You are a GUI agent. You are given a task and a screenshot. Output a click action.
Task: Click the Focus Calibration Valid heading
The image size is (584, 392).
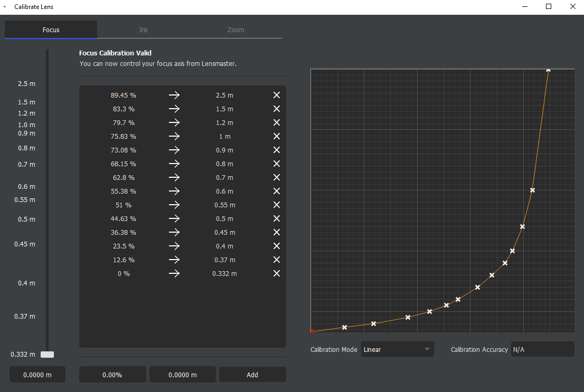[x=115, y=53]
